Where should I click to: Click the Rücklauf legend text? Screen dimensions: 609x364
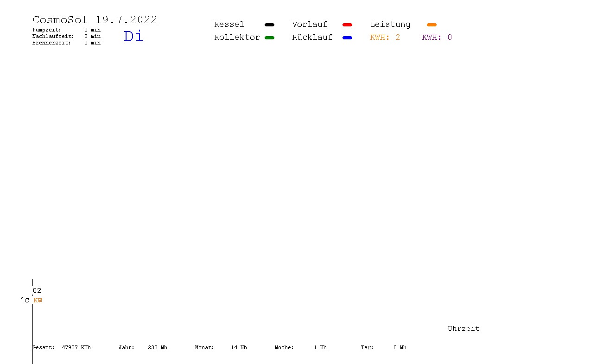click(x=312, y=38)
